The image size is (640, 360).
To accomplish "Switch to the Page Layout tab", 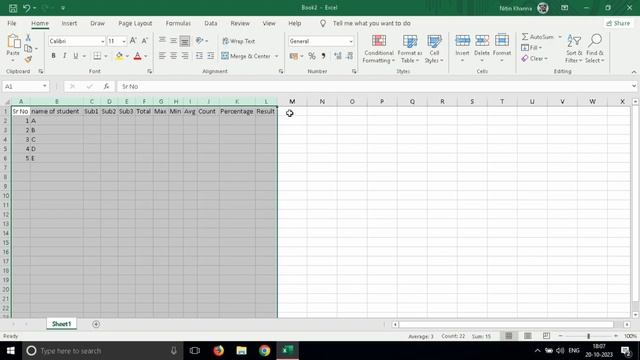I will (x=135, y=23).
